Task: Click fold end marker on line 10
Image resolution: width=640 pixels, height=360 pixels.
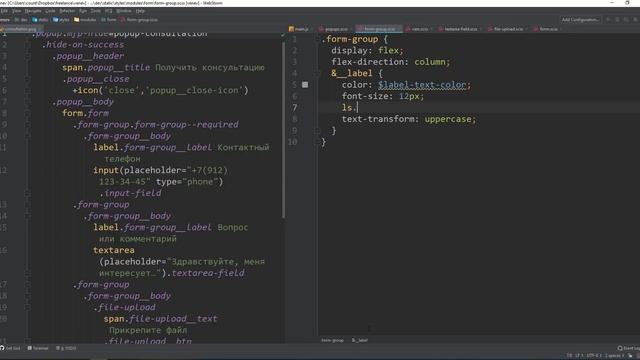Action: 317,142
